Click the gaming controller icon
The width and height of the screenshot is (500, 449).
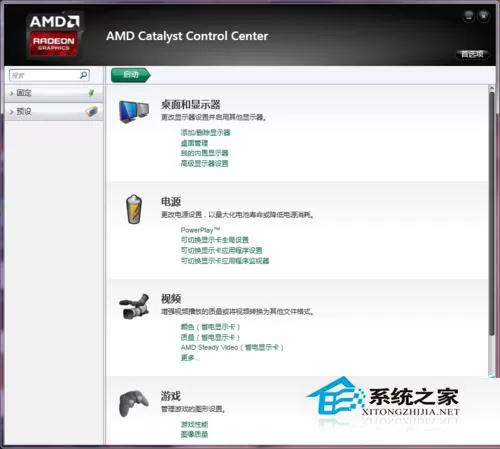(134, 403)
